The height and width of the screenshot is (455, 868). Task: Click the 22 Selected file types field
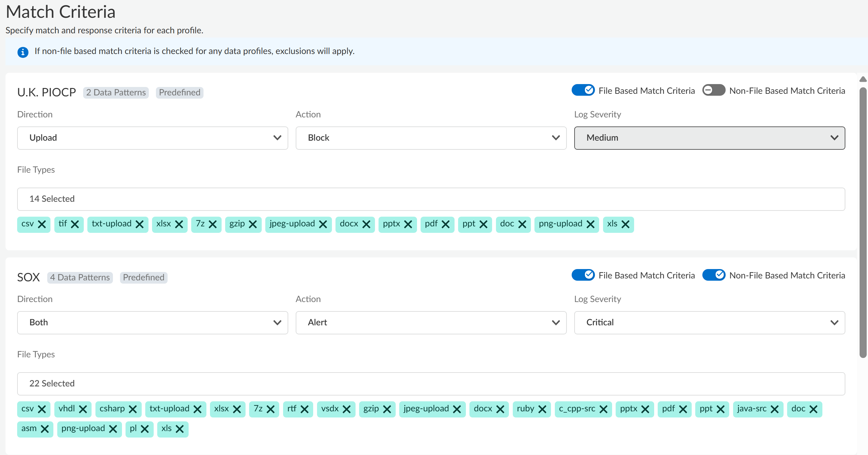(x=431, y=383)
